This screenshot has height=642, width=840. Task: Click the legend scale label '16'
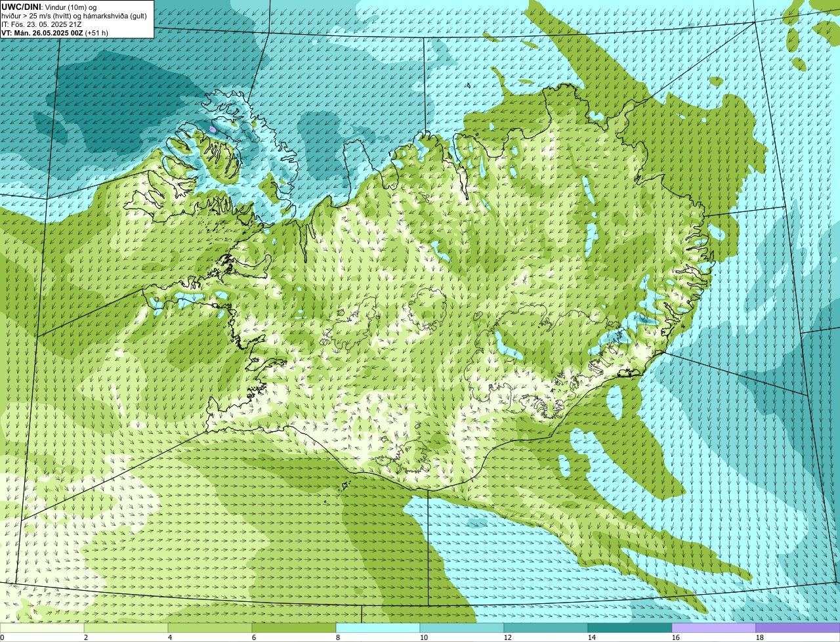click(x=675, y=637)
